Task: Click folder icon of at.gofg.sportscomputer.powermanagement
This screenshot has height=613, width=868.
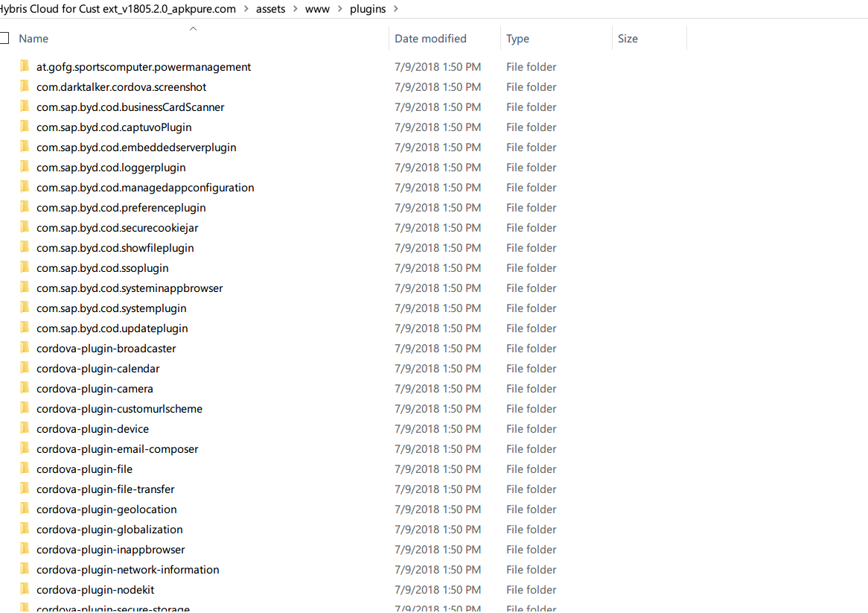Action: click(25, 66)
